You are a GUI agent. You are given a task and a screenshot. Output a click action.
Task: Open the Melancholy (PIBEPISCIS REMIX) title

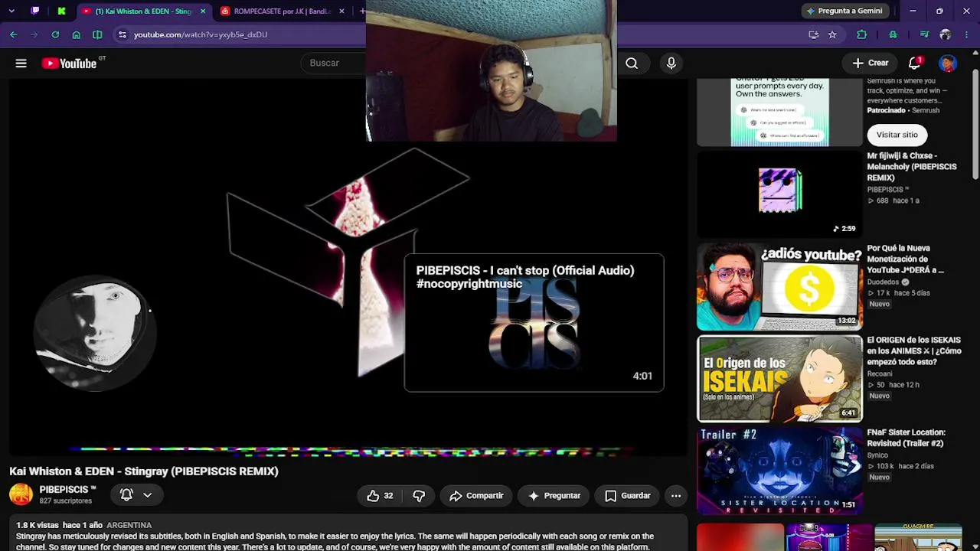pyautogui.click(x=912, y=167)
